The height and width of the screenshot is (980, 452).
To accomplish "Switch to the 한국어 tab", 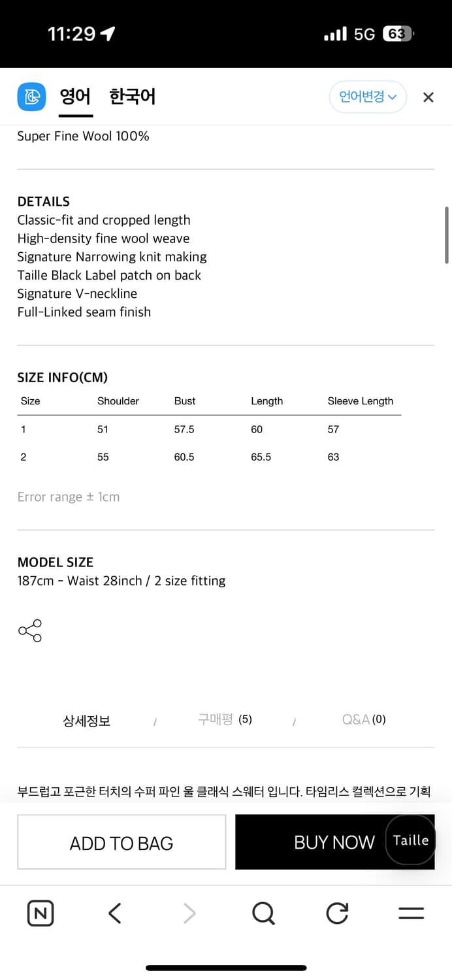I will click(132, 97).
